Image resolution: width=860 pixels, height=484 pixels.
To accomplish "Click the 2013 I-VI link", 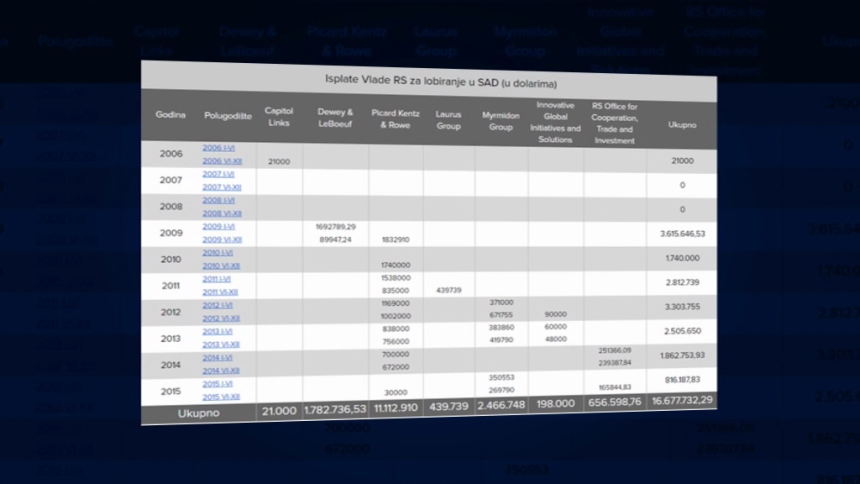I will point(218,331).
